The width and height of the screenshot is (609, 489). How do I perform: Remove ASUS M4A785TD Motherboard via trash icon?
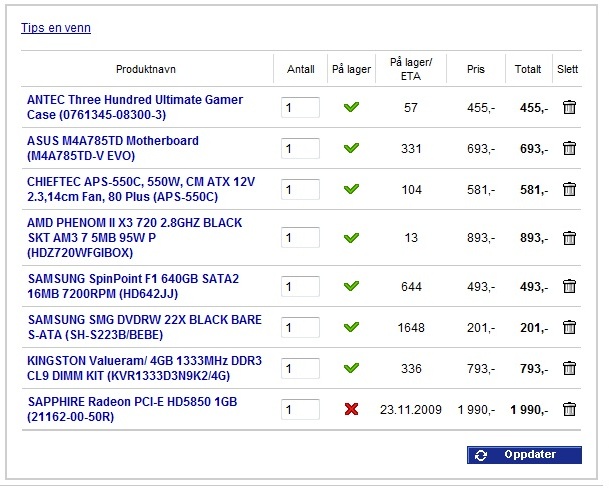[x=569, y=148]
